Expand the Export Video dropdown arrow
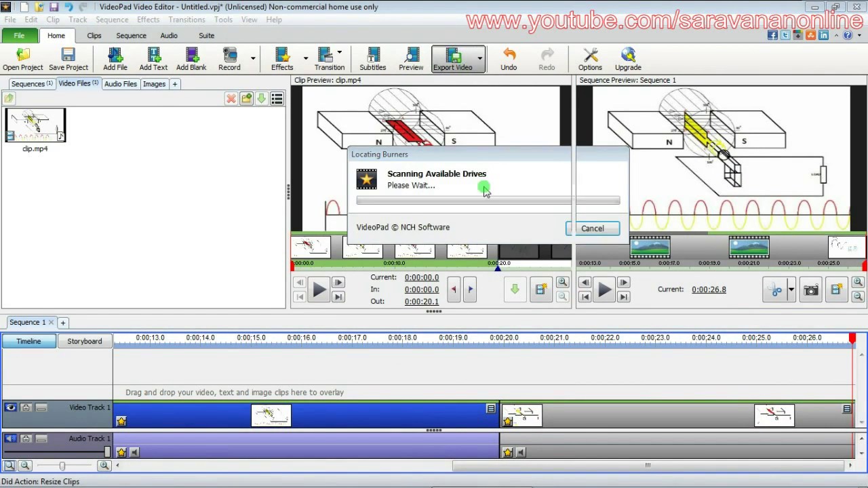 coord(479,59)
